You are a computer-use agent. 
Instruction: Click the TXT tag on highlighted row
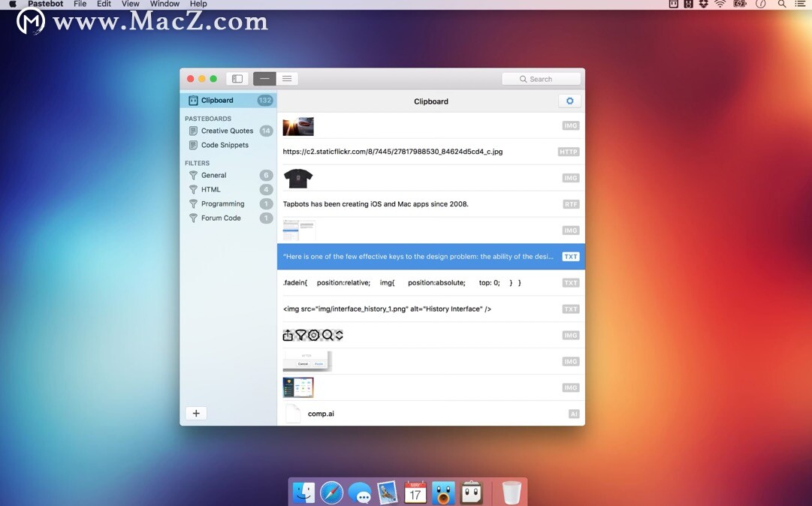(571, 257)
